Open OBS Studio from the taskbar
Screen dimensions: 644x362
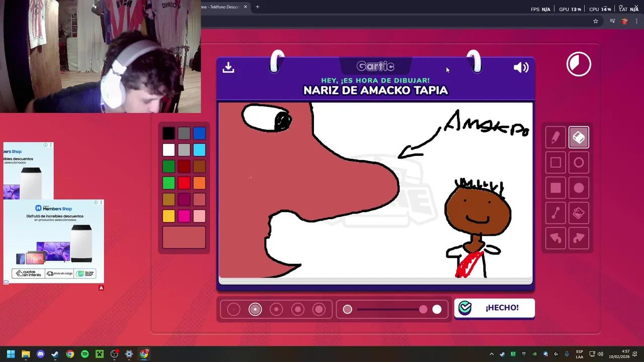pos(114,354)
